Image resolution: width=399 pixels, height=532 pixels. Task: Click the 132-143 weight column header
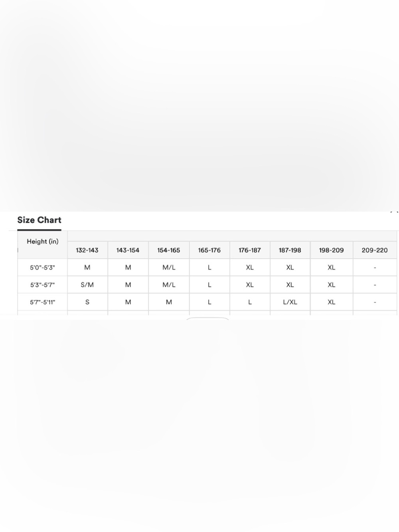(x=87, y=250)
